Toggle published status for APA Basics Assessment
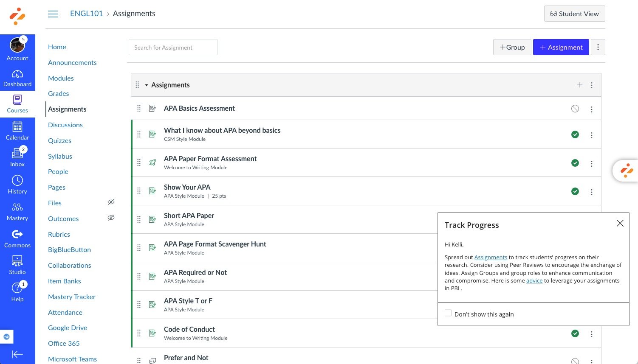The height and width of the screenshot is (364, 638). (575, 109)
